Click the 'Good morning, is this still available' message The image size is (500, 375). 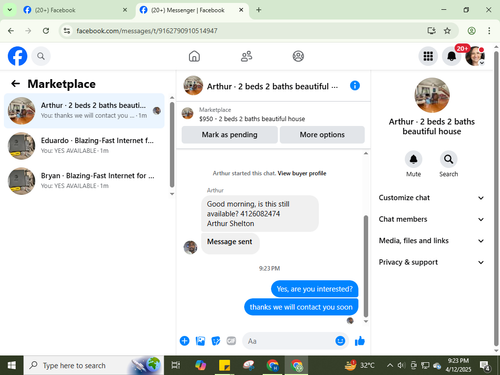260,213
